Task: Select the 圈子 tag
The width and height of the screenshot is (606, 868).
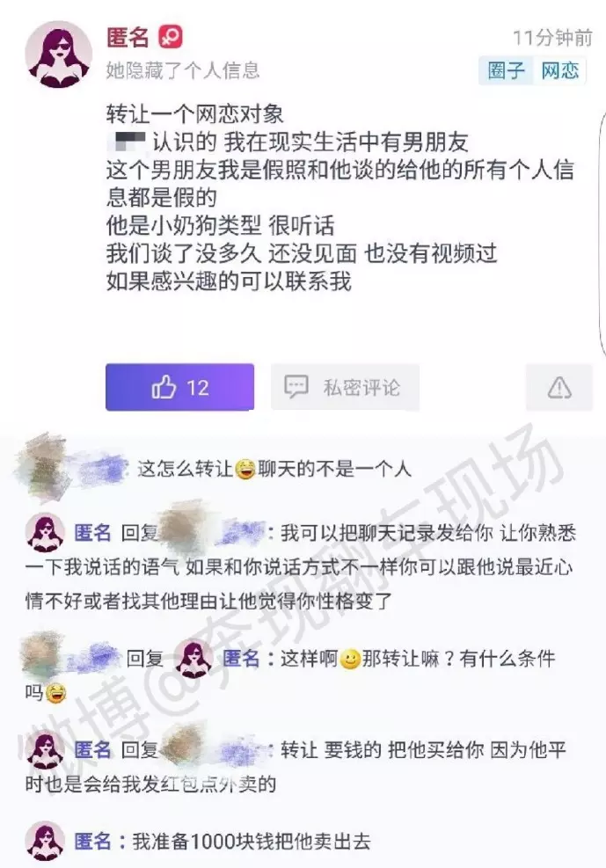Action: [506, 71]
